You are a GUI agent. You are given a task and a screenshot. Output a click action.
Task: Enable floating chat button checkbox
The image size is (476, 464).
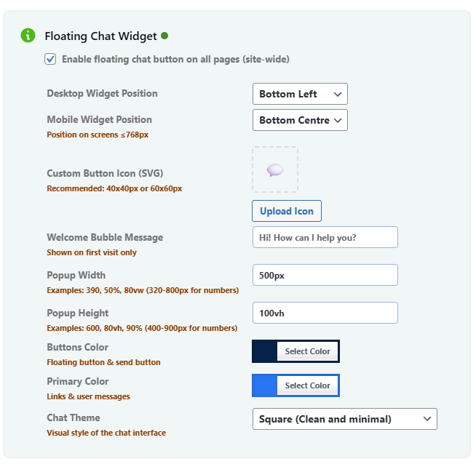click(50, 59)
